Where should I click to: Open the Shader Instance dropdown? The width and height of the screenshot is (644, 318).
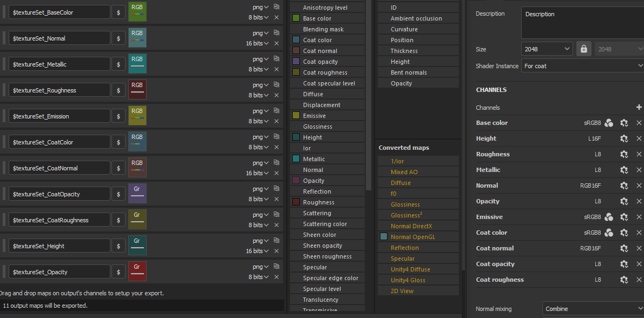(583, 65)
